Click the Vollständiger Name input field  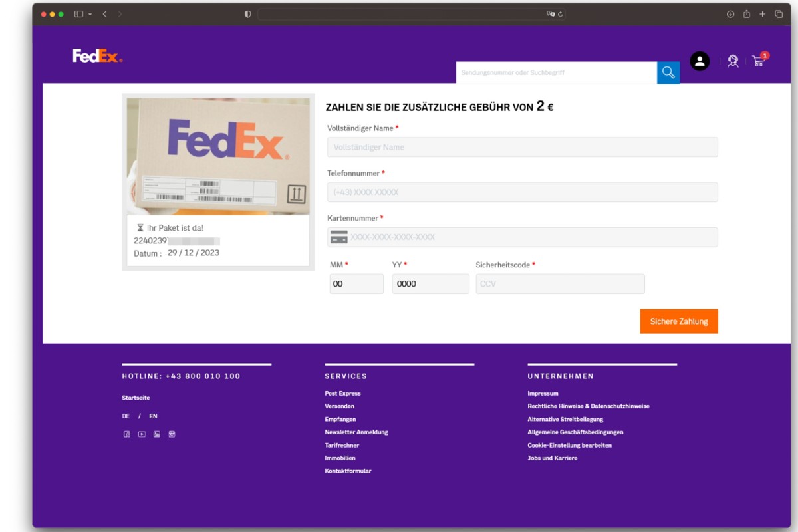tap(521, 147)
